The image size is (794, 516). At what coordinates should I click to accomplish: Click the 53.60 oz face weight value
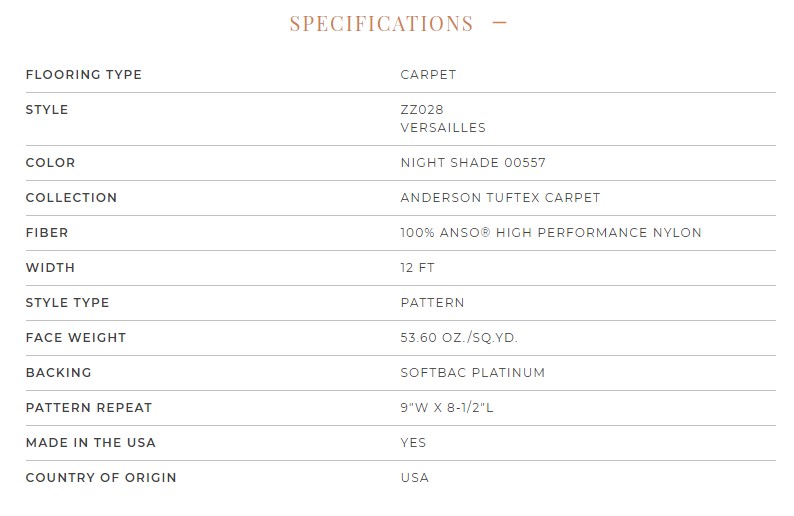point(459,337)
